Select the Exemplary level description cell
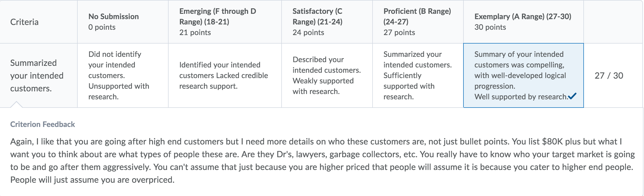The width and height of the screenshot is (644, 196). click(523, 75)
